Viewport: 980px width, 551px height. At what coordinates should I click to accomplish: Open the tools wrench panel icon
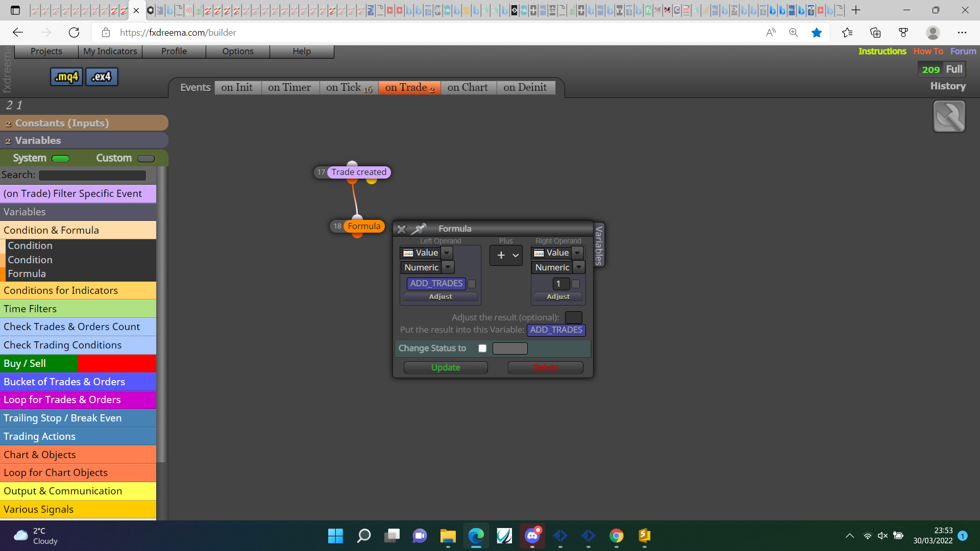(949, 116)
